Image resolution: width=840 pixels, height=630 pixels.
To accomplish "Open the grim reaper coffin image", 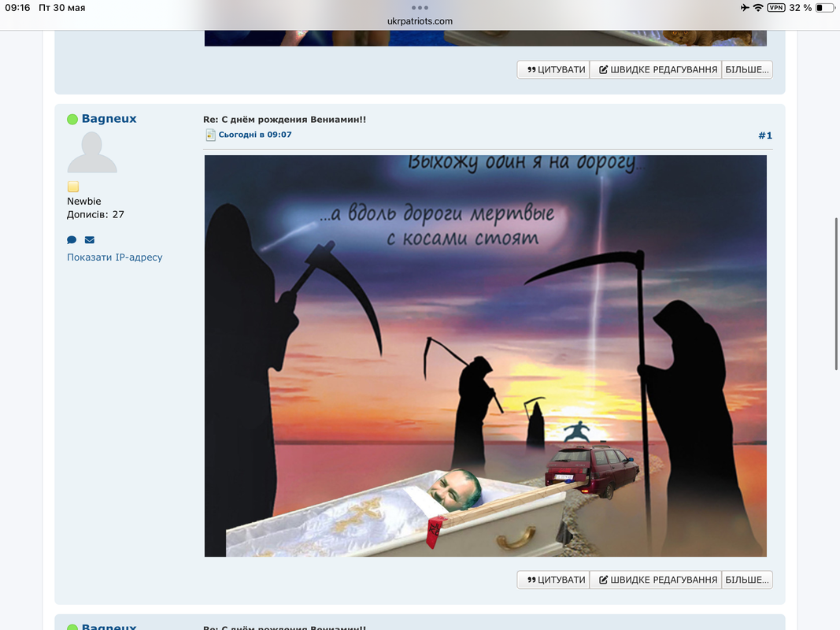I will pos(486,356).
